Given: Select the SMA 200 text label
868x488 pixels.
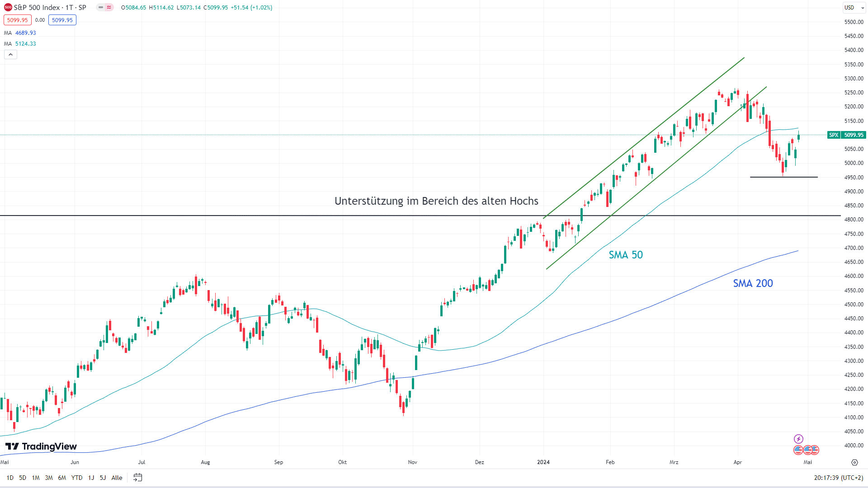Looking at the screenshot, I should click(753, 283).
